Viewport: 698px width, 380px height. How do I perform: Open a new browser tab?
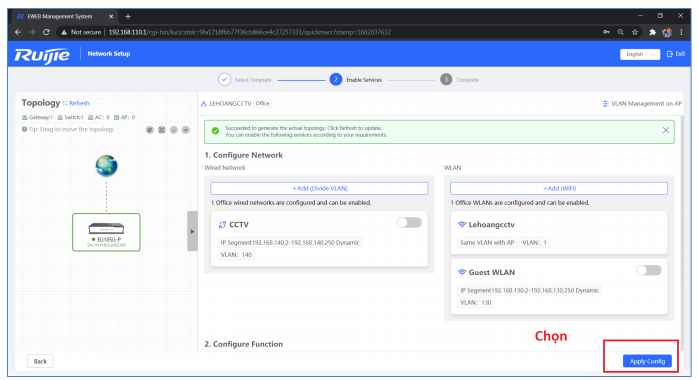pyautogui.click(x=128, y=16)
